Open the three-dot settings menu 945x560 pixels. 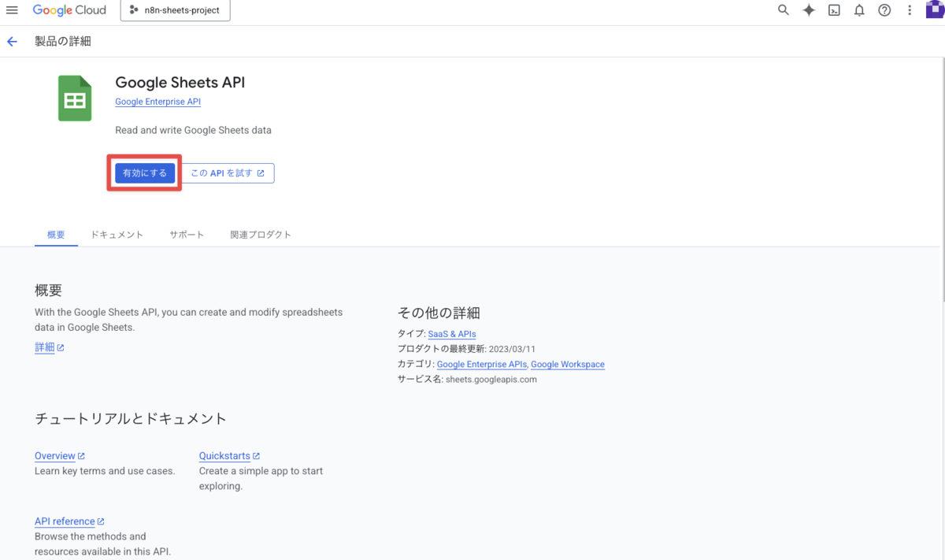(x=910, y=10)
